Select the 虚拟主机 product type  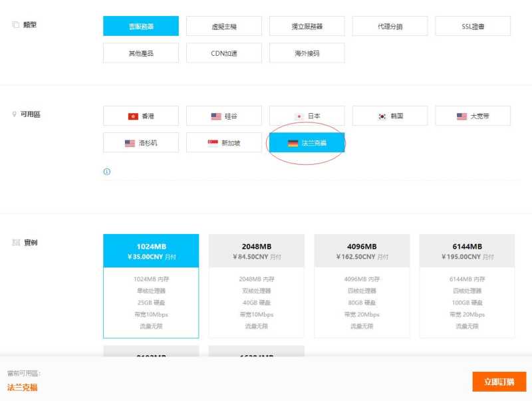[224, 26]
